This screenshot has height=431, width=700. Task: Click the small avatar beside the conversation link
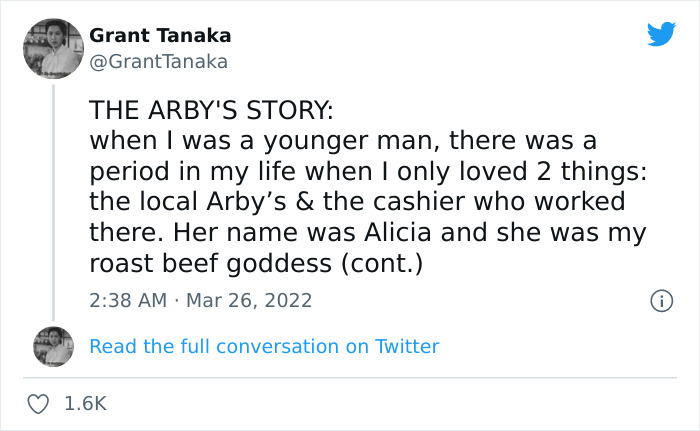pyautogui.click(x=53, y=346)
